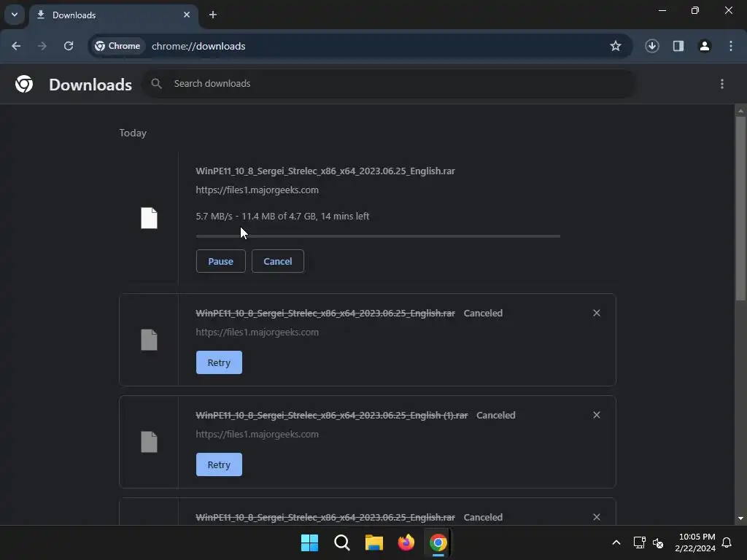Focus the Search downloads field
This screenshot has height=560, width=747.
point(390,84)
